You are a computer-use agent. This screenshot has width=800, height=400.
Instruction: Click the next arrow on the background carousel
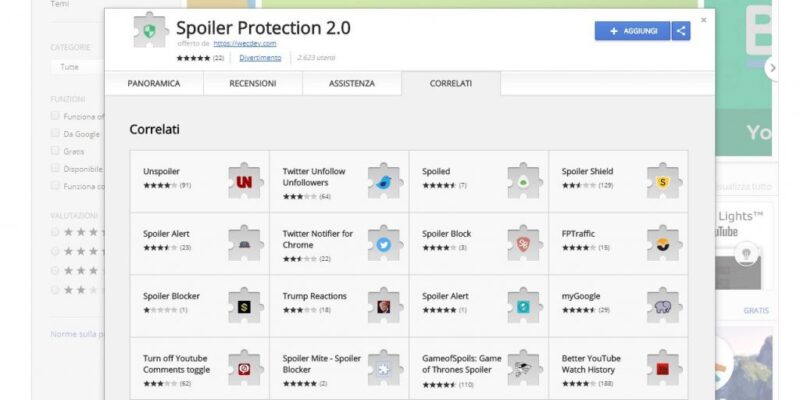pos(772,68)
